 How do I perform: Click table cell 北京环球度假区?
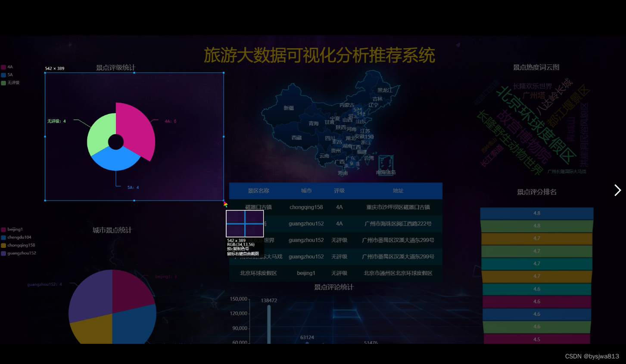tap(258, 273)
